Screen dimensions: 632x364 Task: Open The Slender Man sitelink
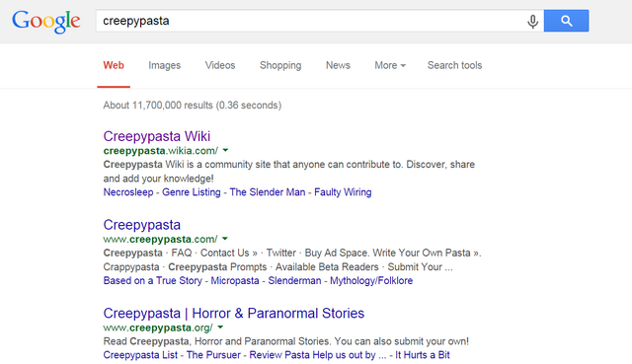[x=268, y=192]
